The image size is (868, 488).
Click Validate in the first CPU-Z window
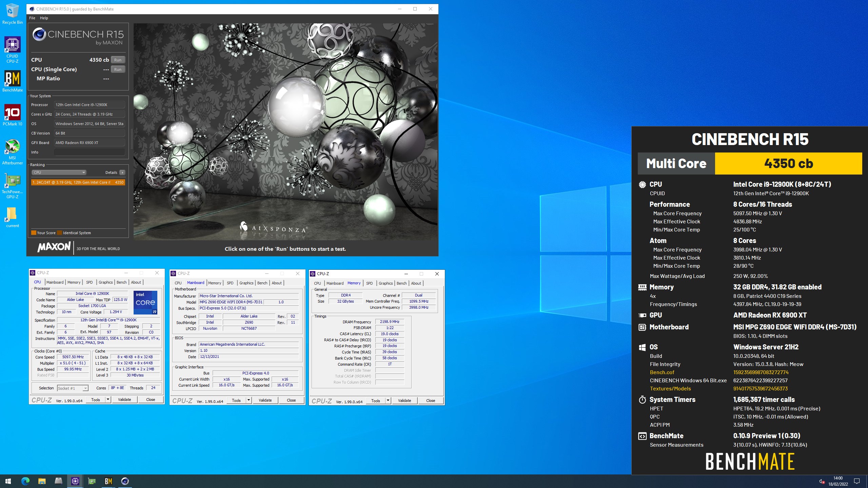(124, 400)
